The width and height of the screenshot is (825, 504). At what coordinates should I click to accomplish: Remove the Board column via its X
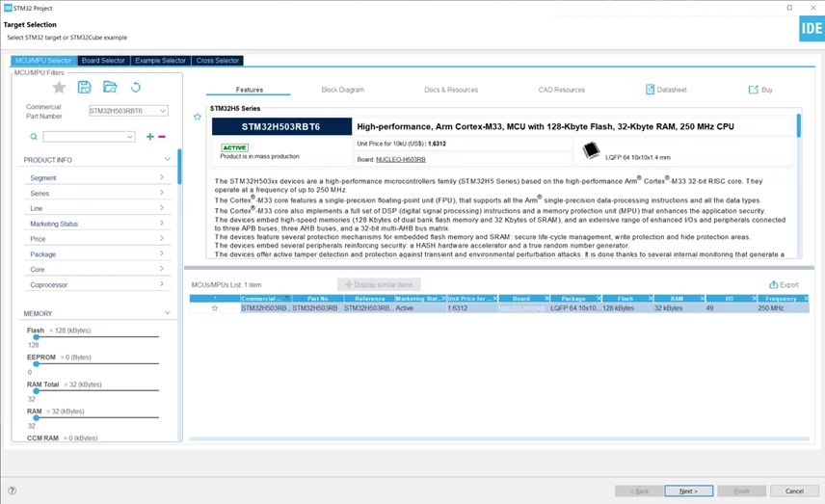[x=547, y=299]
